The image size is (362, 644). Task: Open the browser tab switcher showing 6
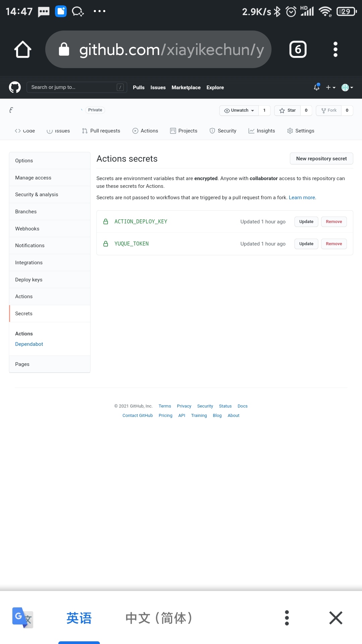tap(298, 50)
